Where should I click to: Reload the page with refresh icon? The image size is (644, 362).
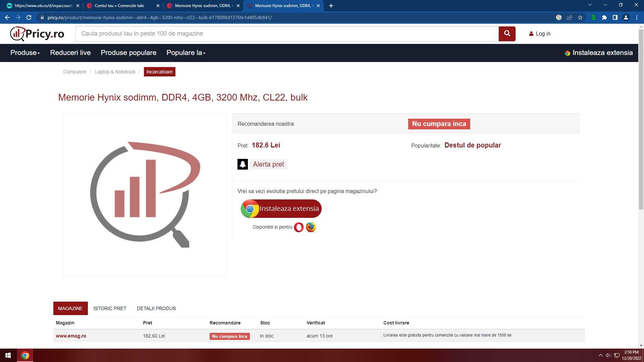29,17
